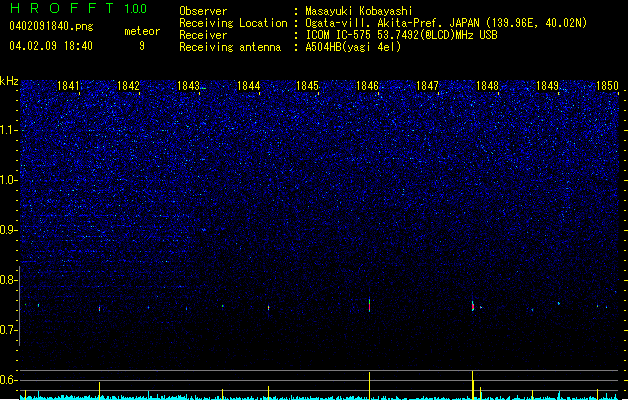This screenshot has height=400, width=629.
Task: Click the Receiving Location label
Action: pos(233,23)
